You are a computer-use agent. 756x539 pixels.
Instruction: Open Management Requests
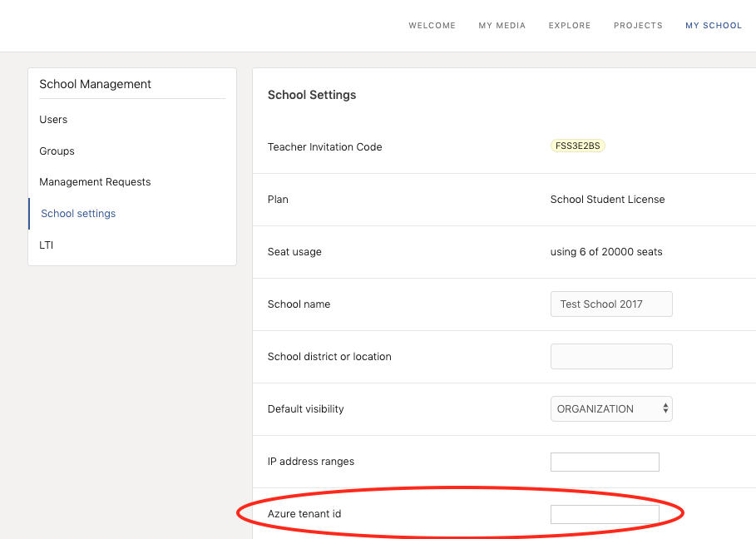[95, 182]
